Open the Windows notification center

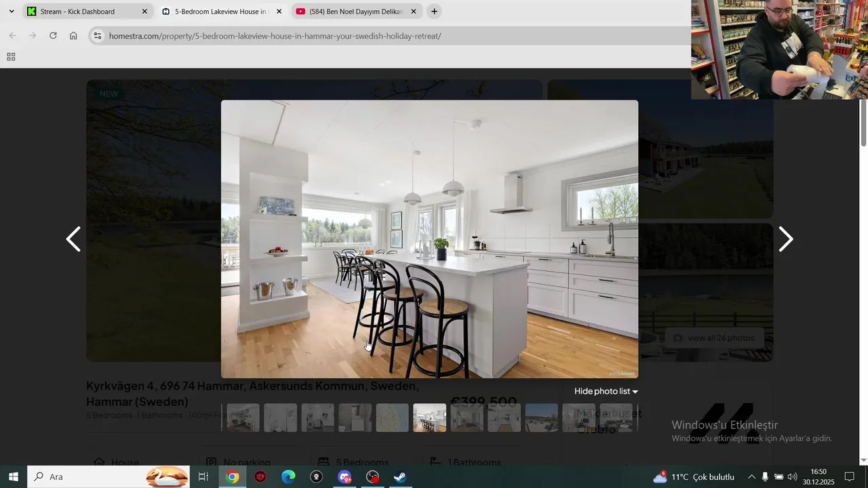(849, 476)
